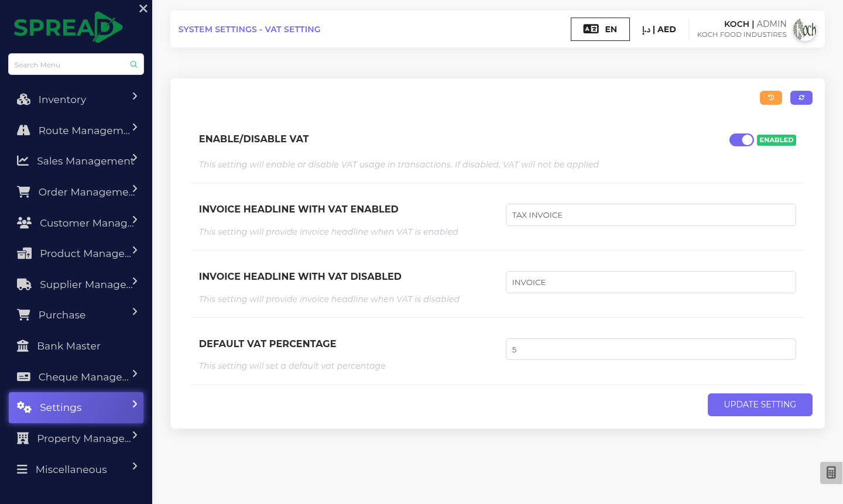Open the Supplier Management menu
This screenshot has height=504, width=843.
(76, 284)
